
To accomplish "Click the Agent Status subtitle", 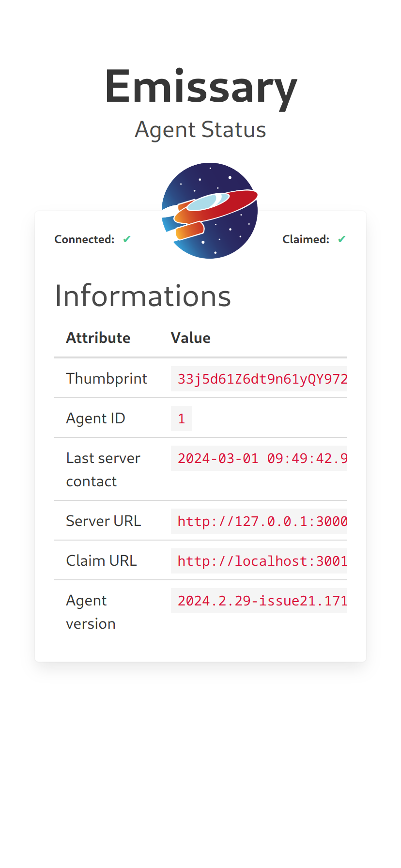I will [200, 130].
